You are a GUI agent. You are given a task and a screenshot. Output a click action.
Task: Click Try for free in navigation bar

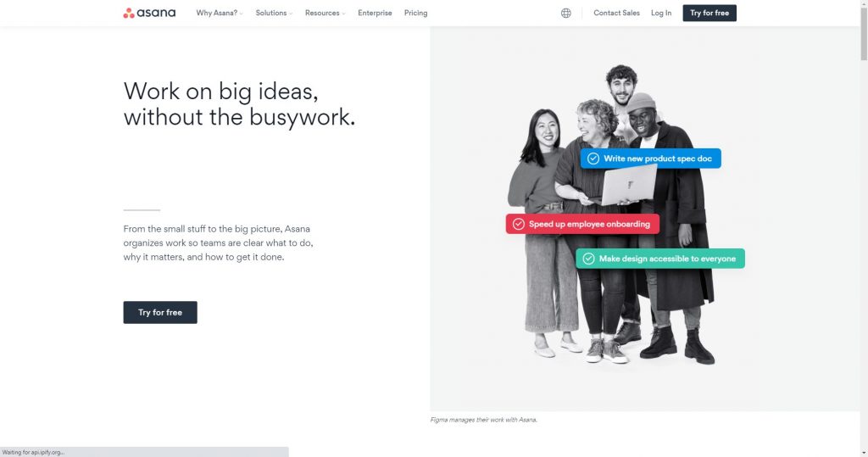coord(709,13)
